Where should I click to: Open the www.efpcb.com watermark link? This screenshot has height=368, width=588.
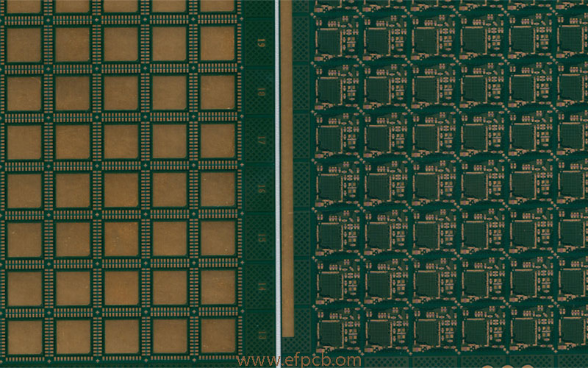click(x=299, y=361)
